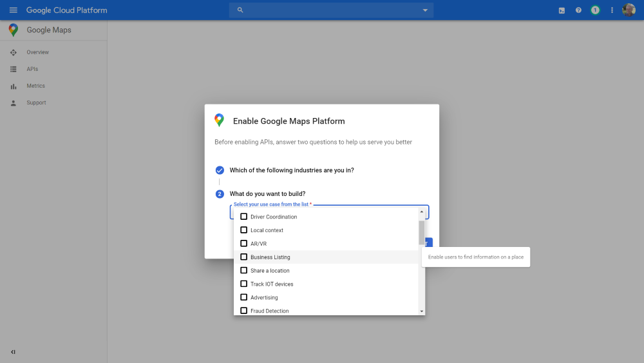Click the Metrics bar chart icon

13,86
